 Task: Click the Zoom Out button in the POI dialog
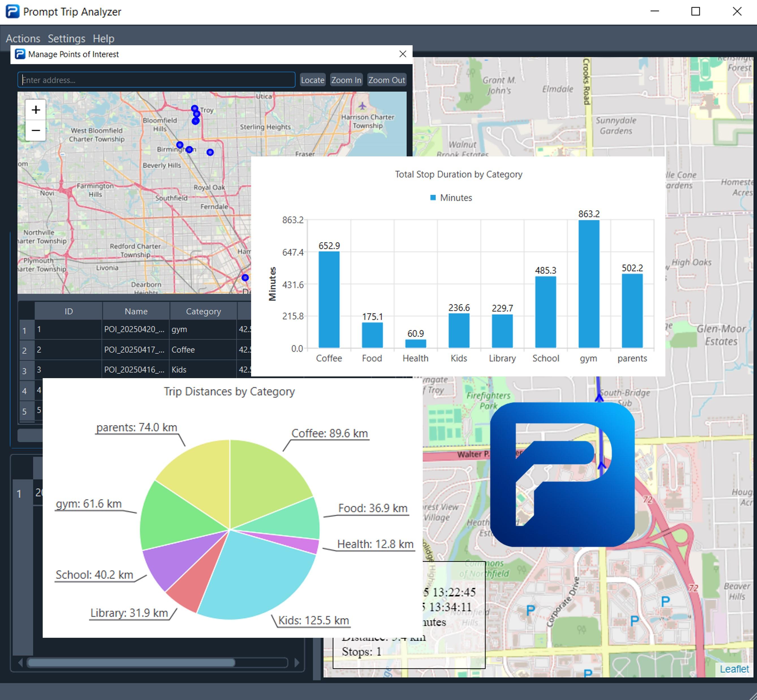tap(386, 79)
